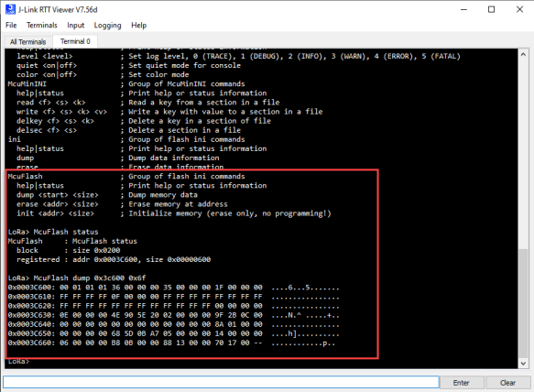Viewport: 534px width, 392px height.
Task: Click the 'Dump memory data' description
Action: click(x=163, y=195)
